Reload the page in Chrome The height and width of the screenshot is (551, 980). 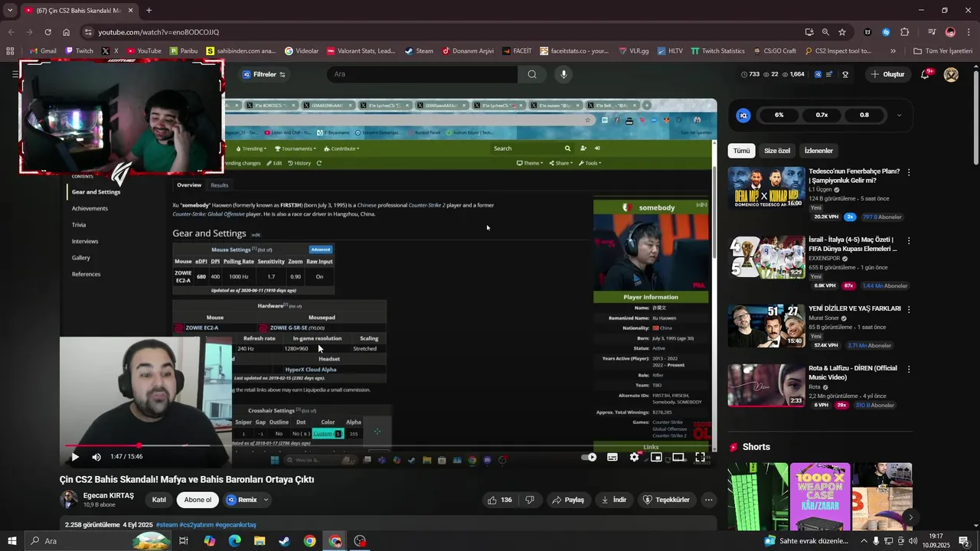47,32
